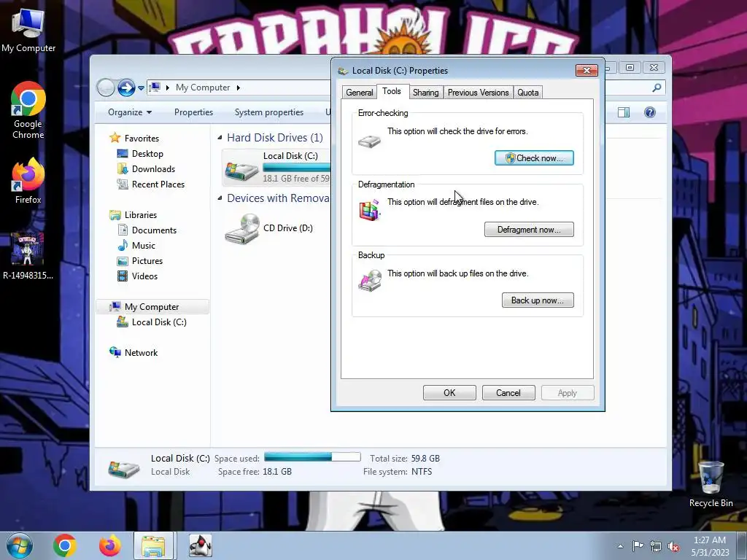This screenshot has height=560, width=747.
Task: Open Firefox desktop shortcut
Action: point(28,181)
